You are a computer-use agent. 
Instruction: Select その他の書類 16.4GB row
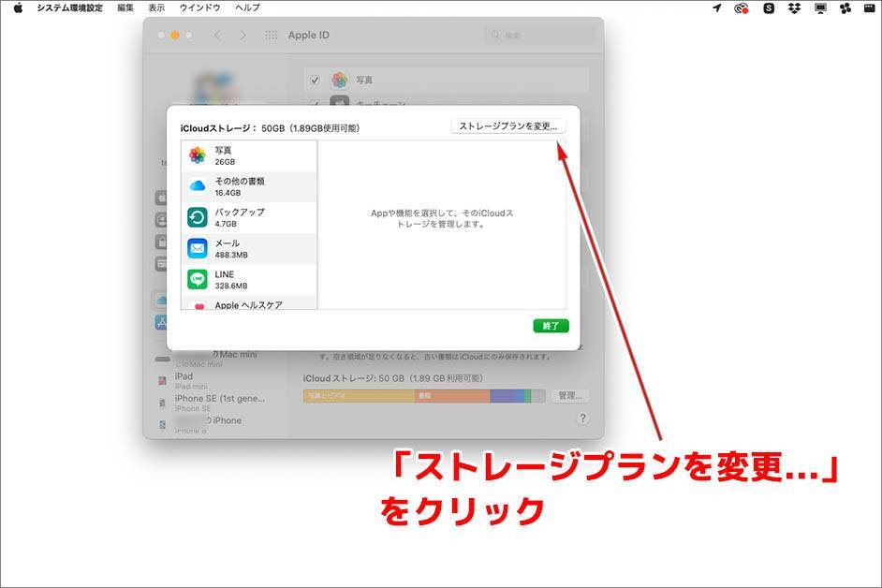[249, 187]
